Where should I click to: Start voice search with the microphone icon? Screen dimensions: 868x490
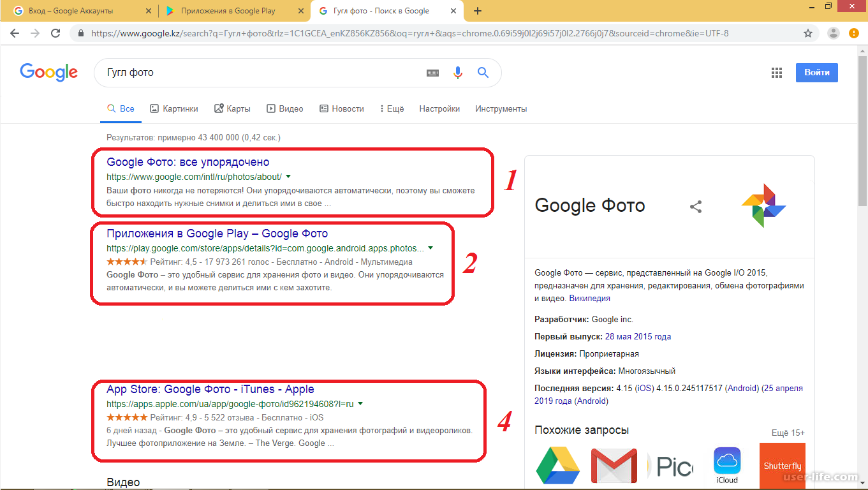click(457, 73)
